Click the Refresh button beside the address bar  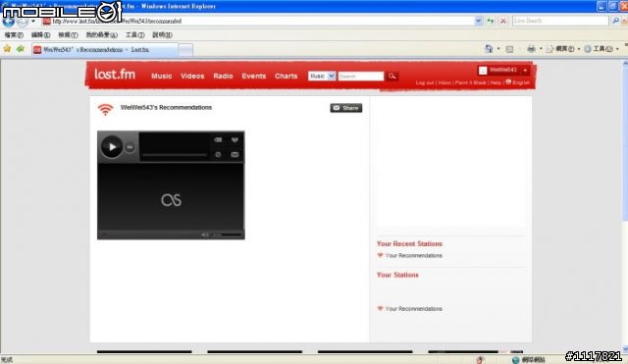[491, 21]
